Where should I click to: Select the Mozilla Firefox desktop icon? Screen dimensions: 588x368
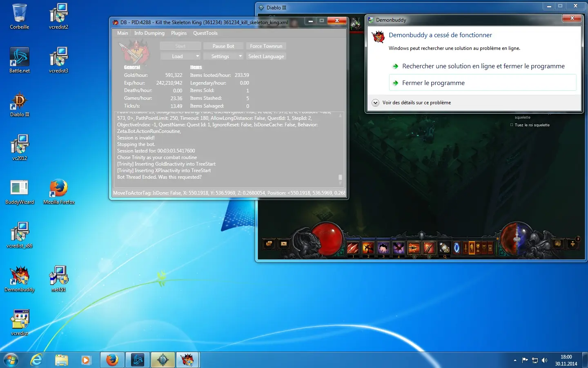[59, 192]
